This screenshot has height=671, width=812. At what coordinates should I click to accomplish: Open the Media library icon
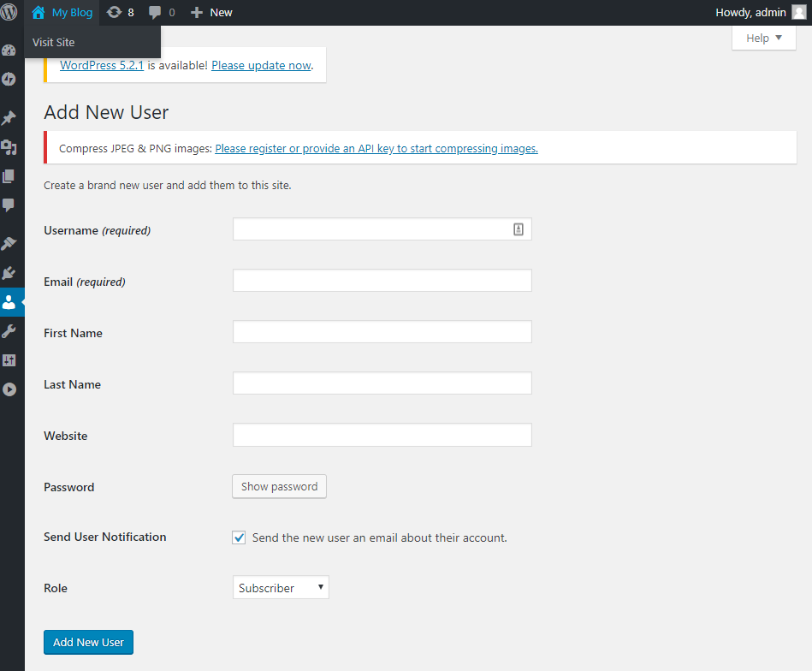point(9,147)
